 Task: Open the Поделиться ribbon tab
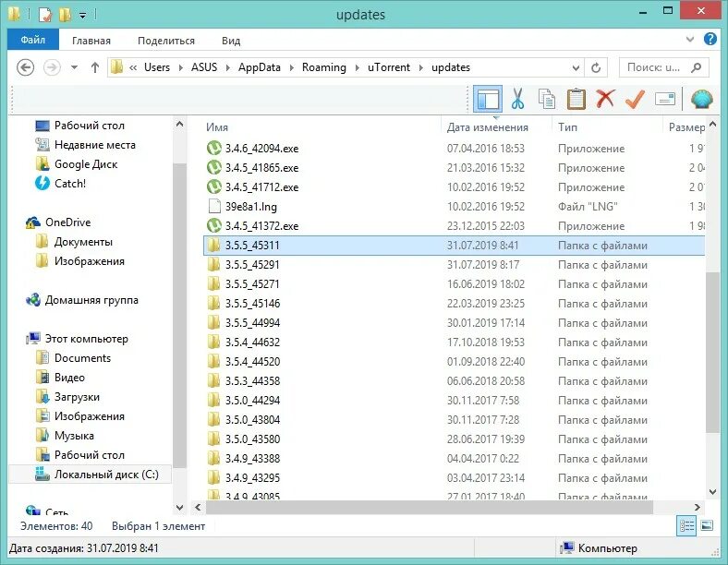point(166,41)
